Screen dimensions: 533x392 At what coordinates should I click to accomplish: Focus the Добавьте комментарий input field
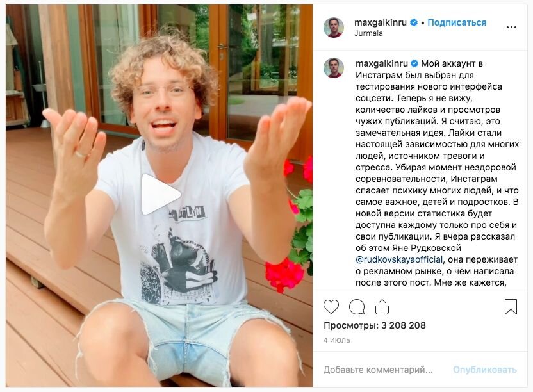click(378, 370)
